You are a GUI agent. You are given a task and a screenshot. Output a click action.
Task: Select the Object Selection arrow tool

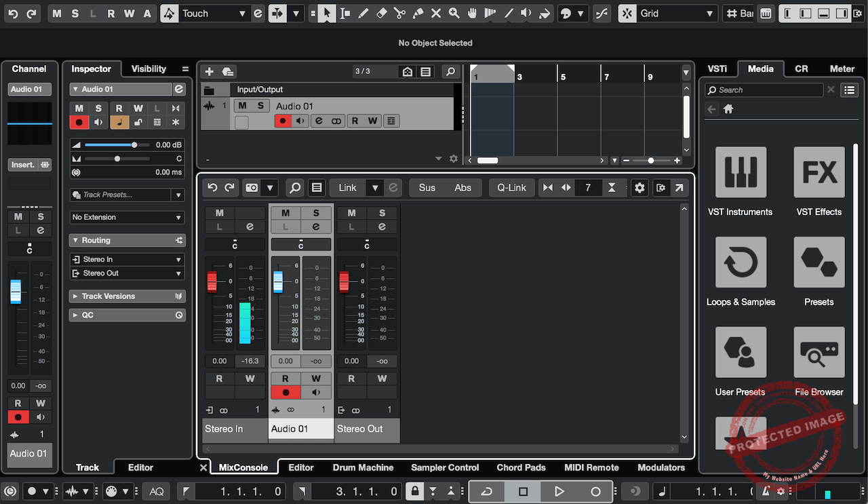click(327, 14)
